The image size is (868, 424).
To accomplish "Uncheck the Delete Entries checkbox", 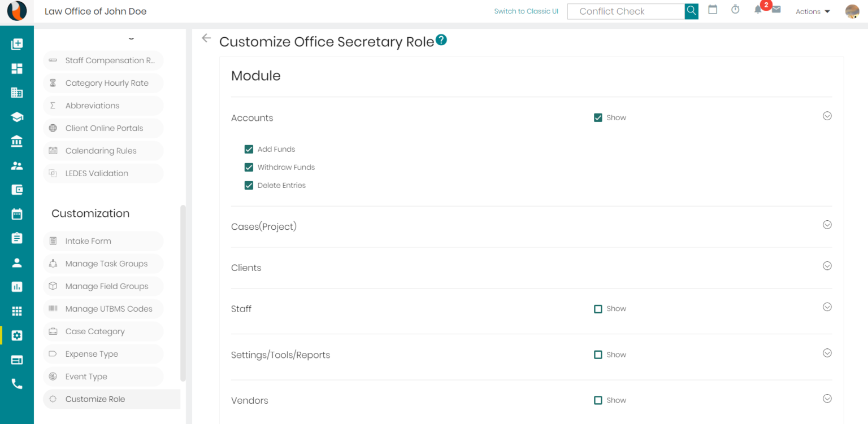I will (249, 185).
